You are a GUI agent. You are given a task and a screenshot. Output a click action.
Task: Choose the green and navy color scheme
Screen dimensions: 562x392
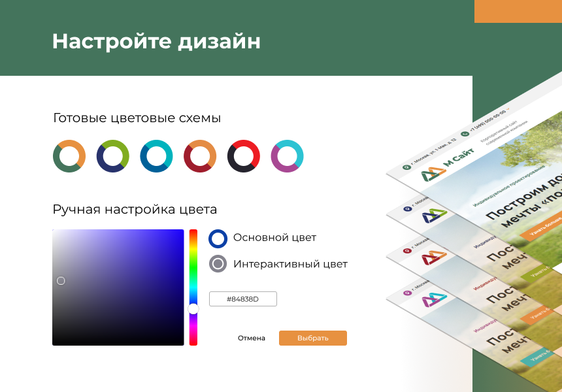[113, 156]
